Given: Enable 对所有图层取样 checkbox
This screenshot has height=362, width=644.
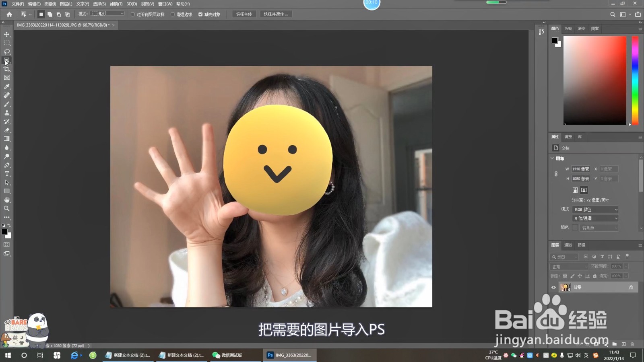Looking at the screenshot, I should [133, 14].
